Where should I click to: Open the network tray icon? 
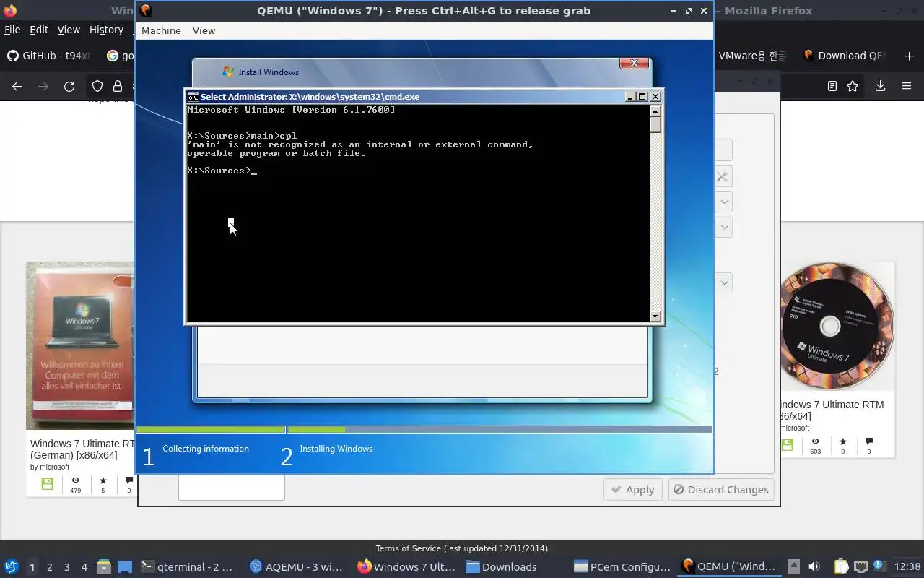tap(860, 566)
